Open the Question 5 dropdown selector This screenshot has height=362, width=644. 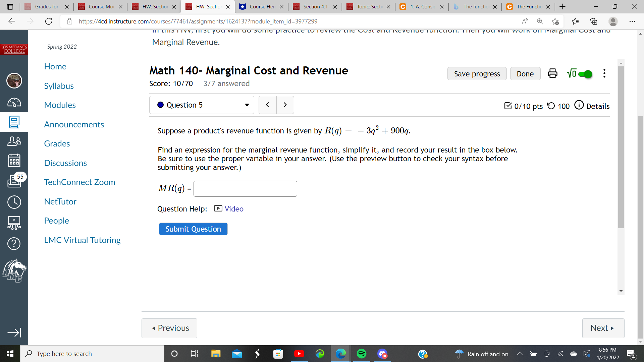247,105
